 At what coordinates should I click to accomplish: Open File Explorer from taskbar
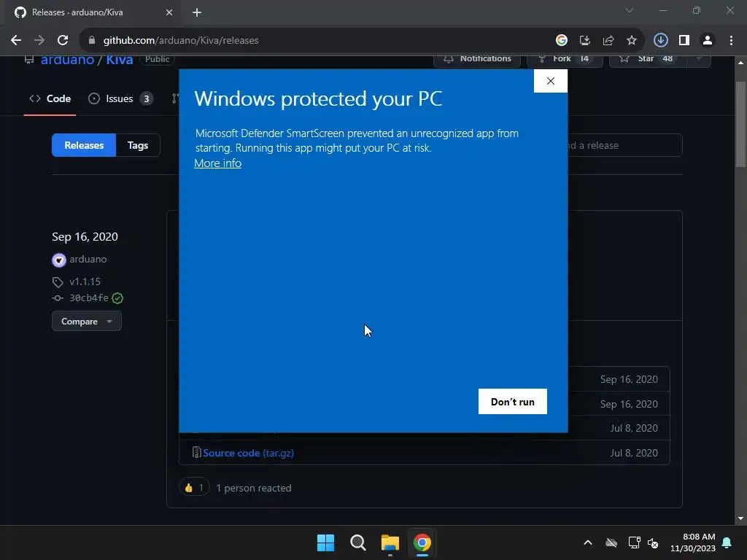[x=390, y=542]
